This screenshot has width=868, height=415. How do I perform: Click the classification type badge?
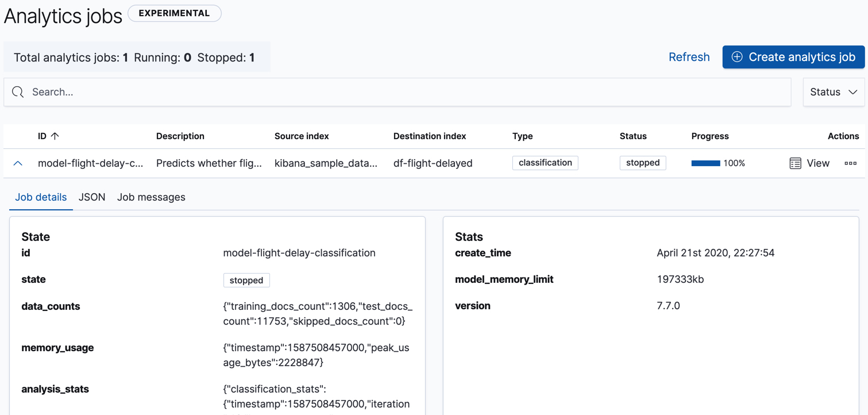(545, 163)
